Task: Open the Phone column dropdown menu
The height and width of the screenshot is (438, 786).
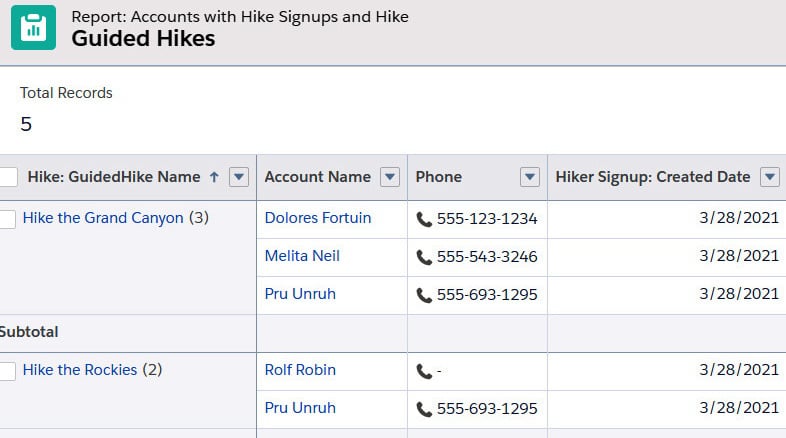Action: point(530,177)
